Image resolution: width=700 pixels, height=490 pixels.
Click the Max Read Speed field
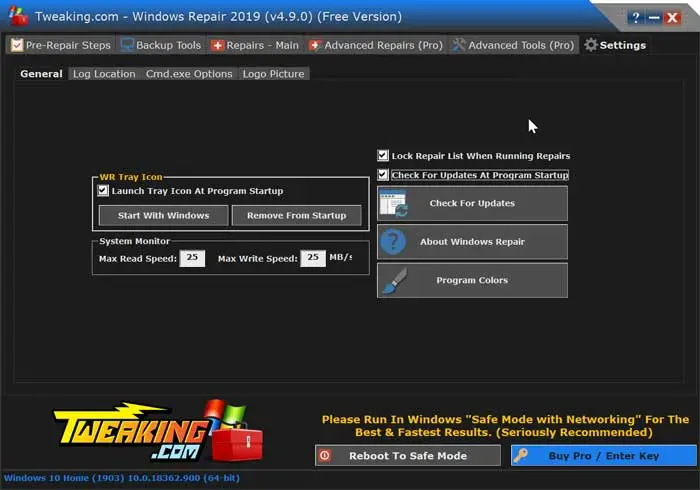tap(192, 258)
